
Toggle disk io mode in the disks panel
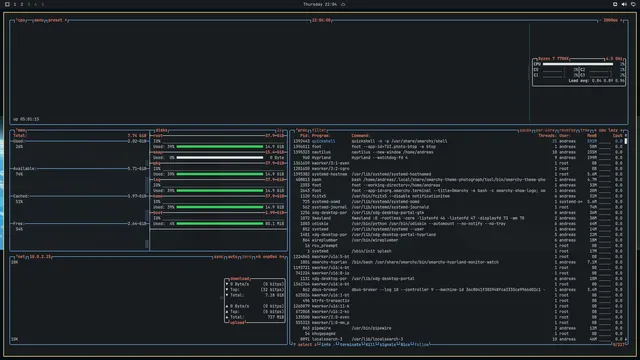click(x=280, y=130)
